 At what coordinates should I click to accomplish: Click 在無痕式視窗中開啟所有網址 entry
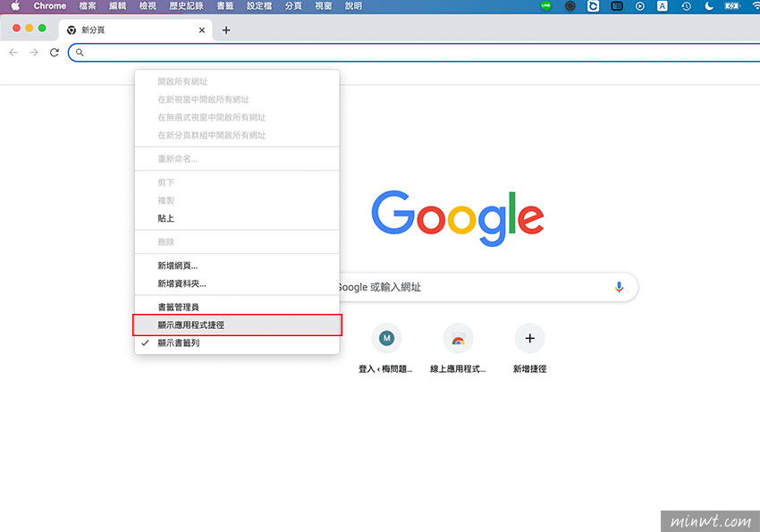237,117
